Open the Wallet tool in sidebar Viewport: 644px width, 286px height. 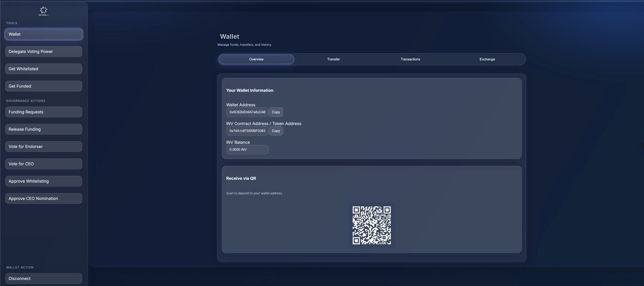pyautogui.click(x=44, y=34)
